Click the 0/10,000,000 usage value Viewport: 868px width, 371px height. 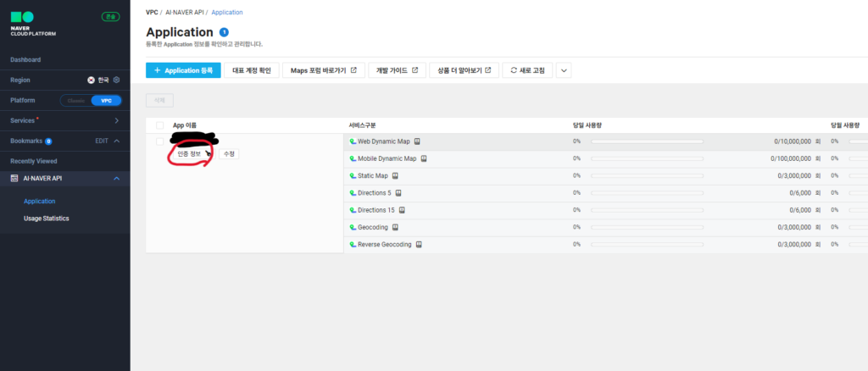point(793,141)
